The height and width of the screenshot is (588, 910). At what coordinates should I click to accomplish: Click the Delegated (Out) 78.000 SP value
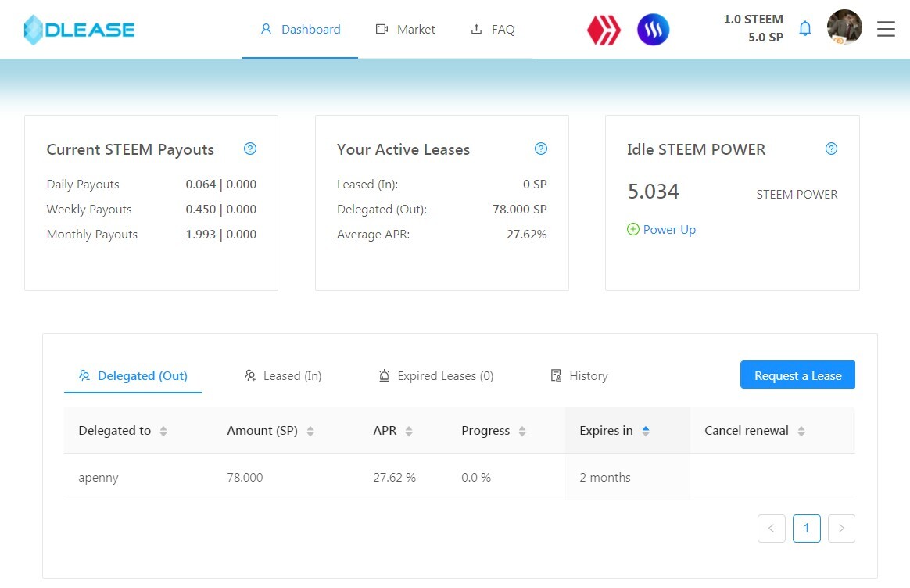(519, 209)
